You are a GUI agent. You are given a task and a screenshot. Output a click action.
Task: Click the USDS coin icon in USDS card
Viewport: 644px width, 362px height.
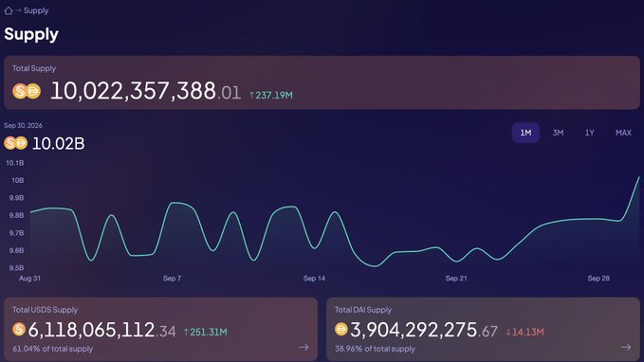(x=19, y=329)
